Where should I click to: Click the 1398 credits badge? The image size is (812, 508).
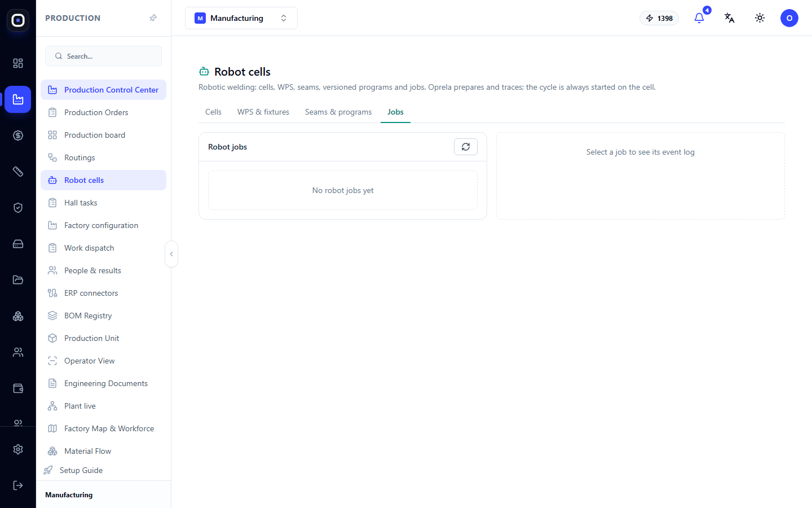[659, 18]
